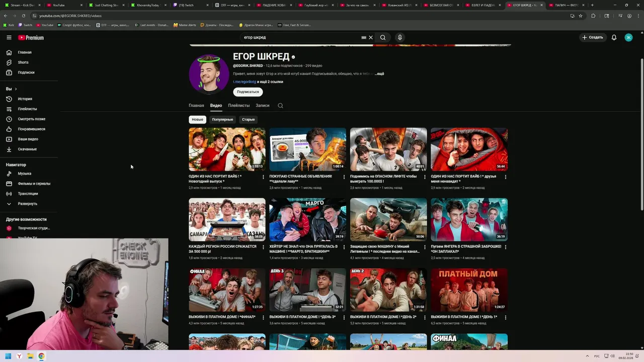Viewport: 644px width, 362px height.
Task: Switch to the channel Записи tab
Action: point(262,106)
